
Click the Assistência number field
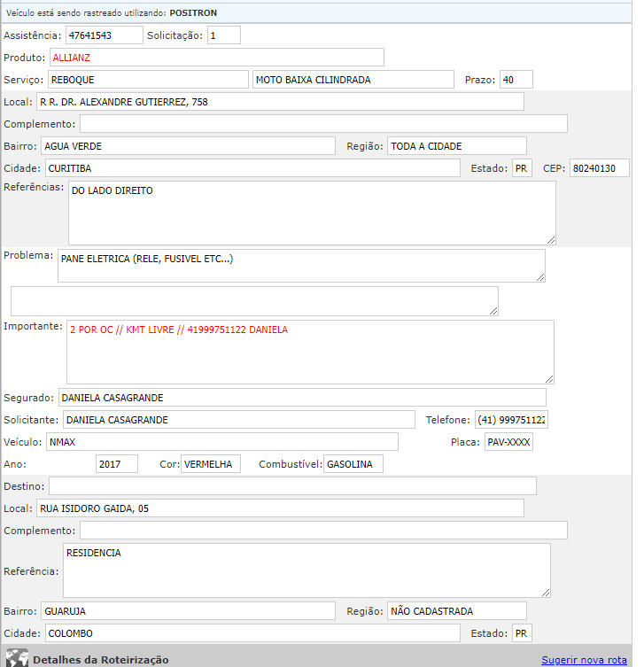(x=104, y=35)
